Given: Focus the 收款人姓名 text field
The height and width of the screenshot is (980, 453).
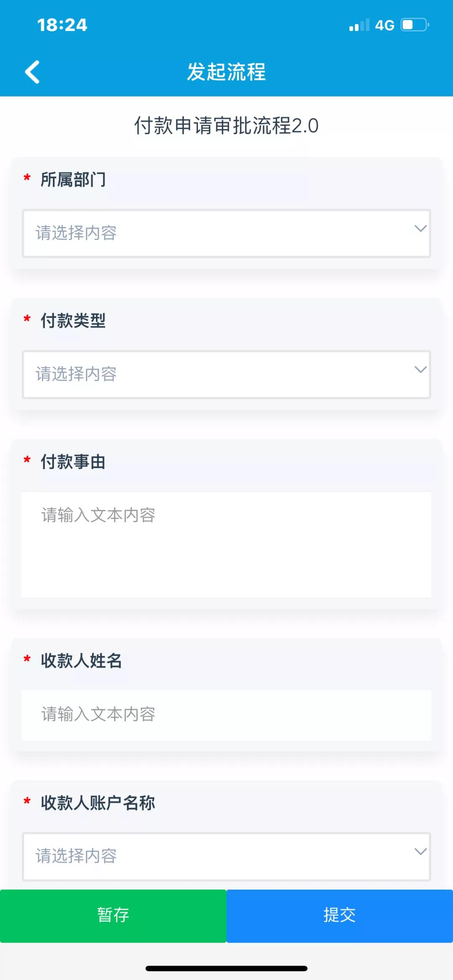Looking at the screenshot, I should coord(226,715).
